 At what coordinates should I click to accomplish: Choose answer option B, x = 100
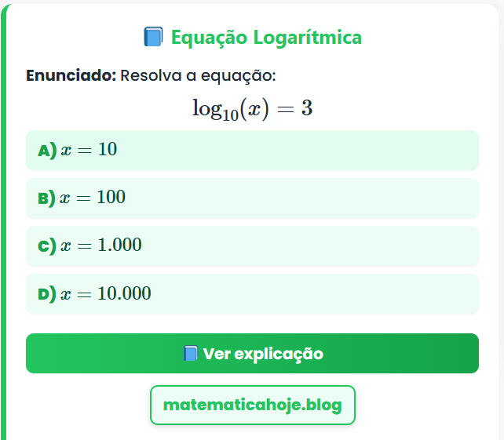(252, 198)
